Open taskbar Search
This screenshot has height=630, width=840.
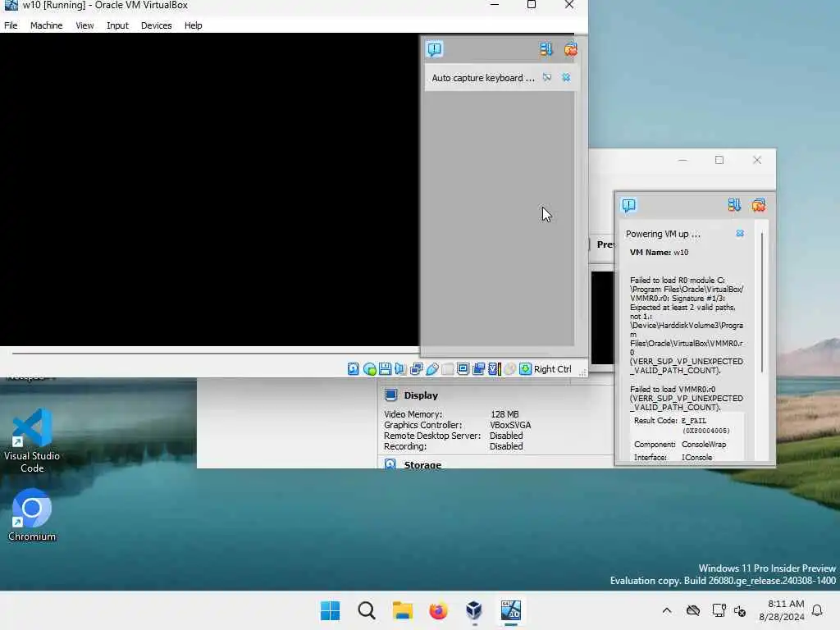pyautogui.click(x=367, y=610)
